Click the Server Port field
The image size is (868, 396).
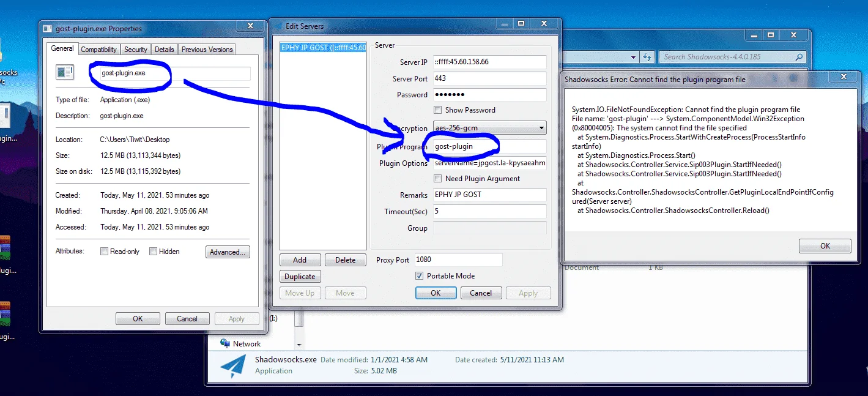click(x=489, y=79)
